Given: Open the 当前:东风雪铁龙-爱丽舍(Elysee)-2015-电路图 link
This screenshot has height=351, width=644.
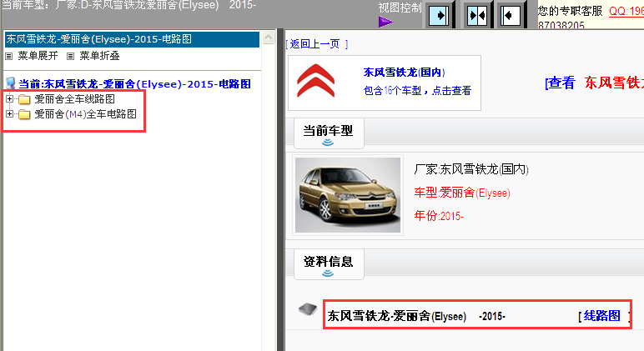Looking at the screenshot, I should pos(134,84).
